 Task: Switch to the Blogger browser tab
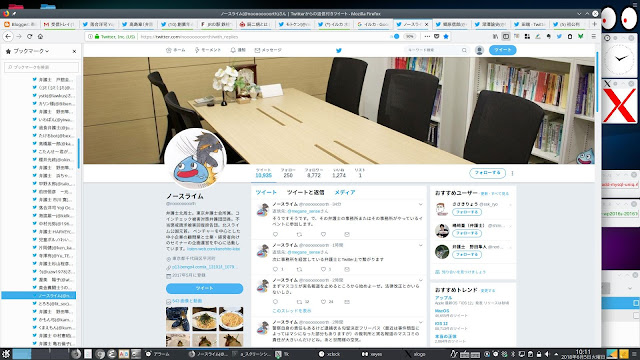point(21,24)
